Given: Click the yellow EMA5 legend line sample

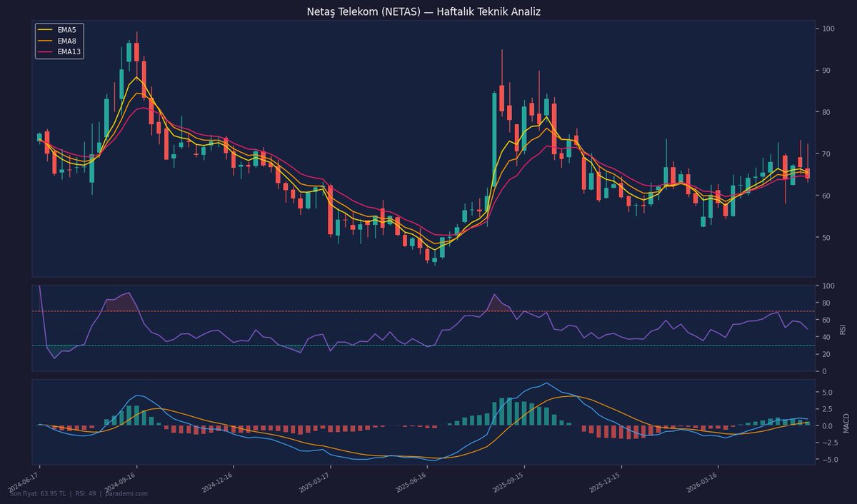Looking at the screenshot, I should click(45, 30).
